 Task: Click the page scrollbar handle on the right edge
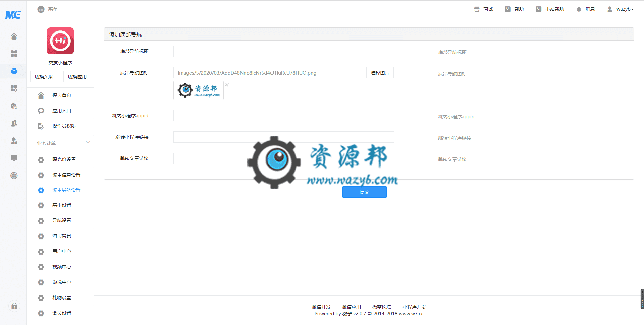pyautogui.click(x=642, y=299)
